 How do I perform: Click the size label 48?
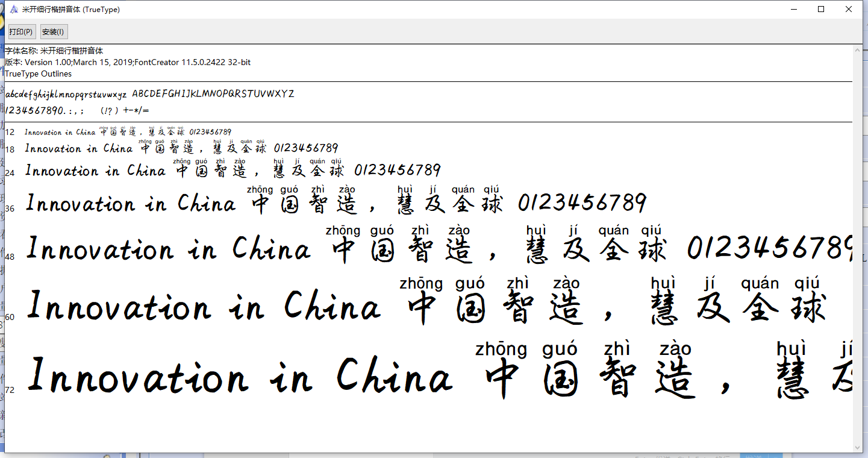pos(10,257)
